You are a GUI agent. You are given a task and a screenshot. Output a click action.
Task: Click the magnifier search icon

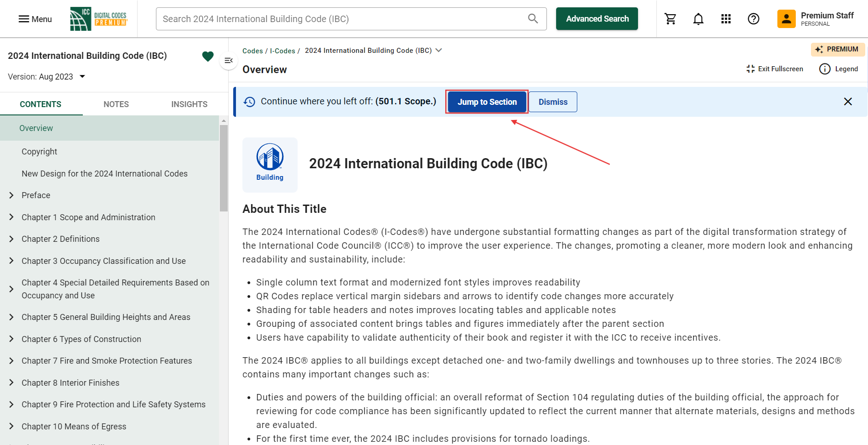coord(533,19)
